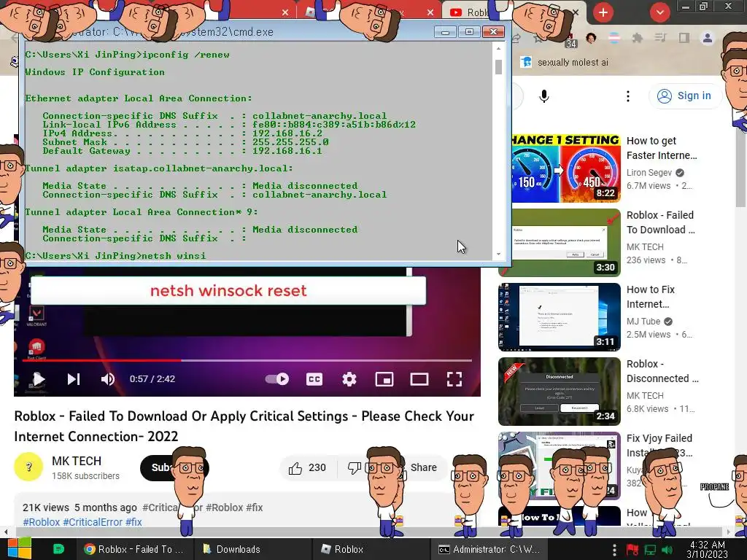This screenshot has width=747, height=560.
Task: Open the MK TECH channel name link
Action: click(77, 461)
